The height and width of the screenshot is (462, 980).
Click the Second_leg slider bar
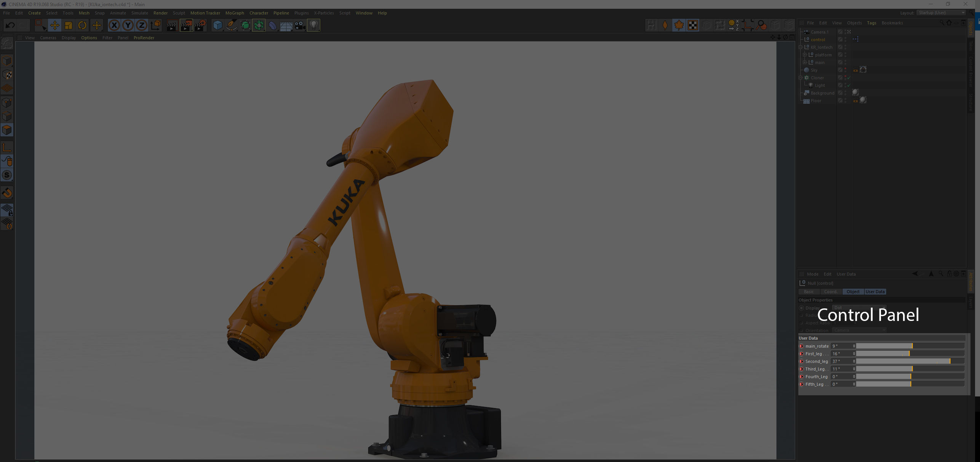click(910, 361)
